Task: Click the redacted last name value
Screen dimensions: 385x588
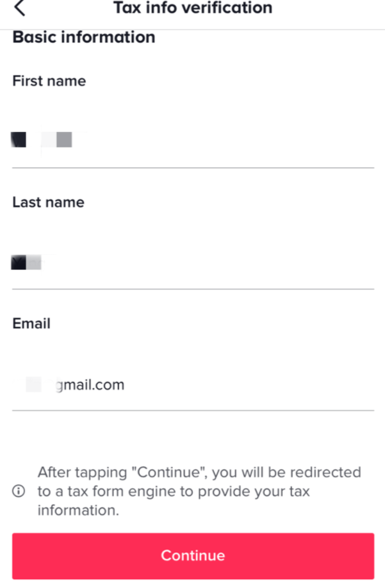Action: tap(26, 262)
